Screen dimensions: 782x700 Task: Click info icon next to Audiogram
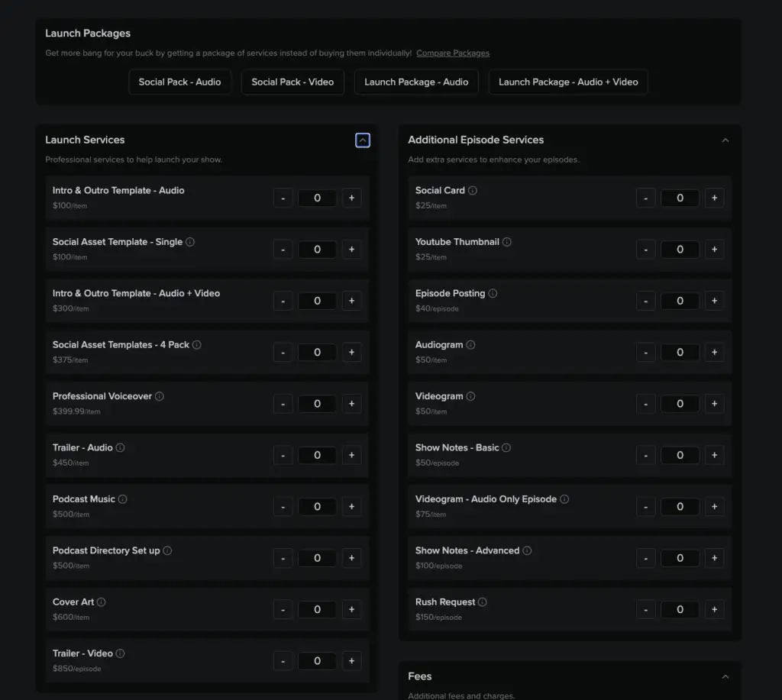pyautogui.click(x=470, y=345)
